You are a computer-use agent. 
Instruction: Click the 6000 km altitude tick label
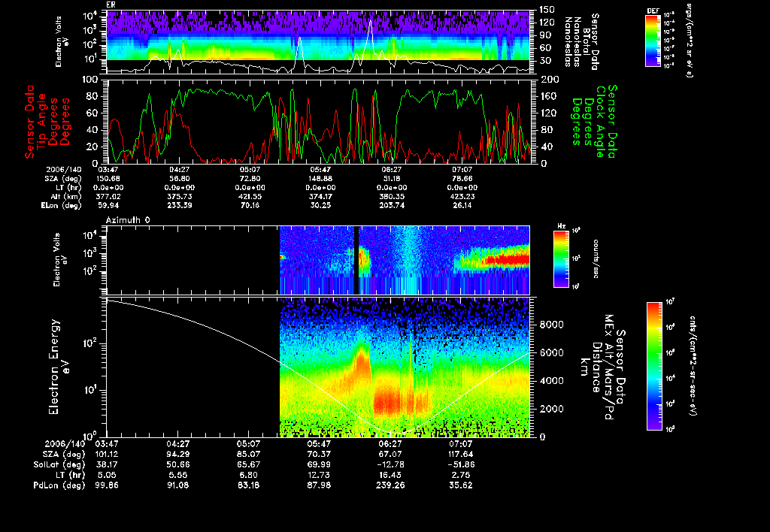tap(551, 353)
